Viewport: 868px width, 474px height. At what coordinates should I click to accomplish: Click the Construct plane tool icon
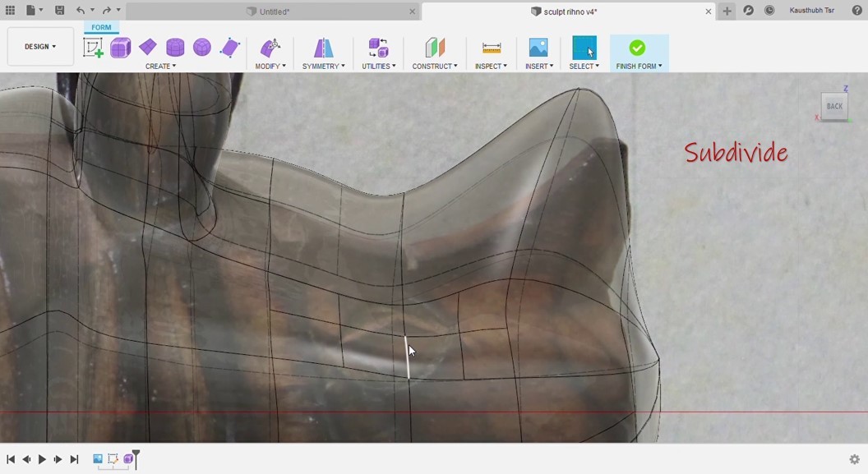click(435, 48)
